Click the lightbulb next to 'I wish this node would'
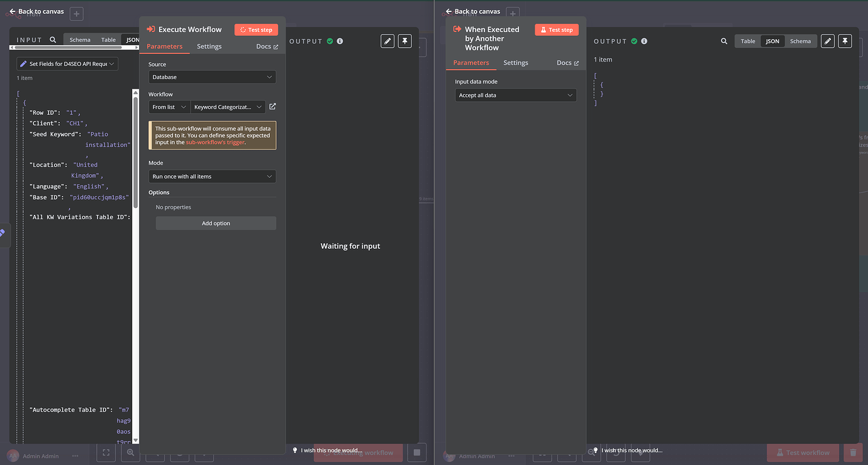The height and width of the screenshot is (465, 868). (294, 450)
